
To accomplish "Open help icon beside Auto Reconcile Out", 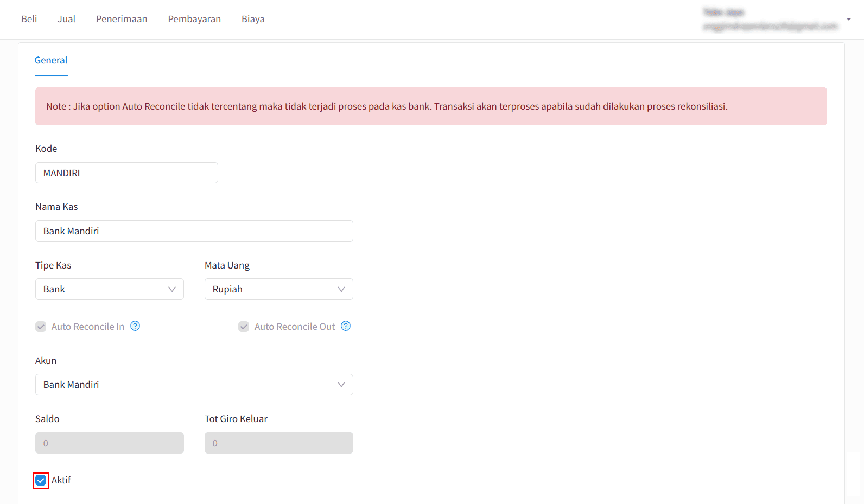I will (346, 326).
